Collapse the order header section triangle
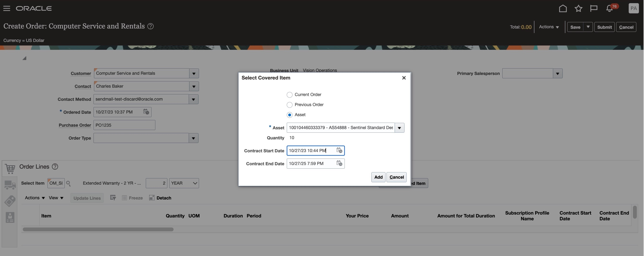Viewport: 644px width, 256px height. [x=24, y=58]
